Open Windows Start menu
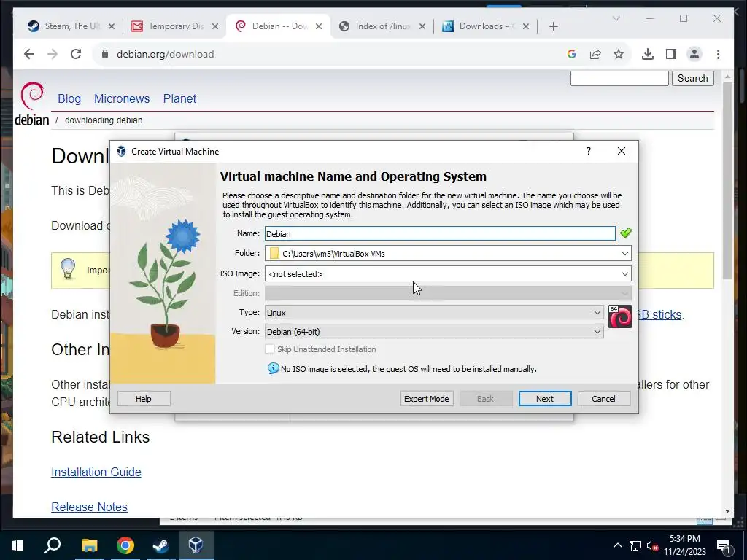This screenshot has height=560, width=747. (18, 545)
